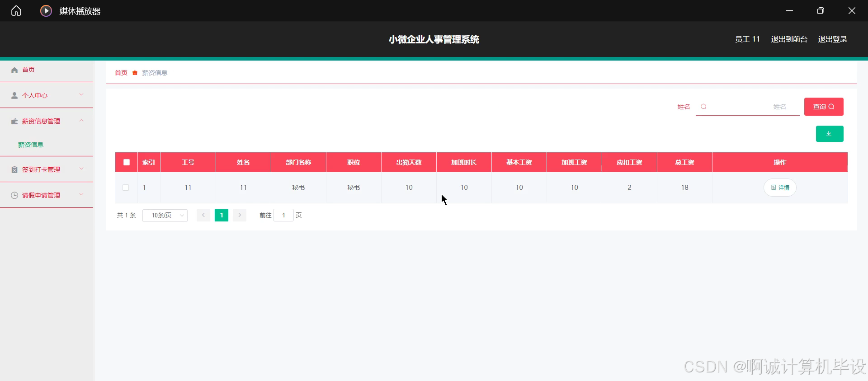This screenshot has width=868, height=381.
Task: Click the house icon beside 首页 in sidebar
Action: tap(14, 70)
